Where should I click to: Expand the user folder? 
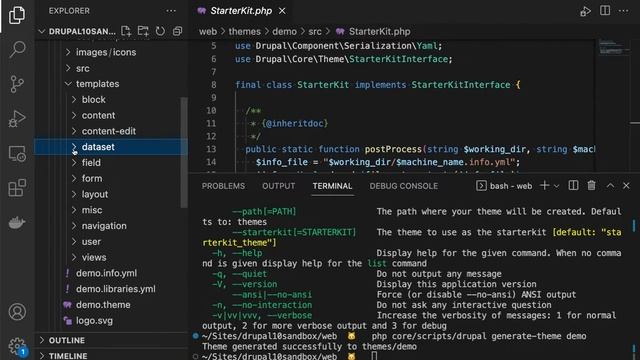coord(91,242)
